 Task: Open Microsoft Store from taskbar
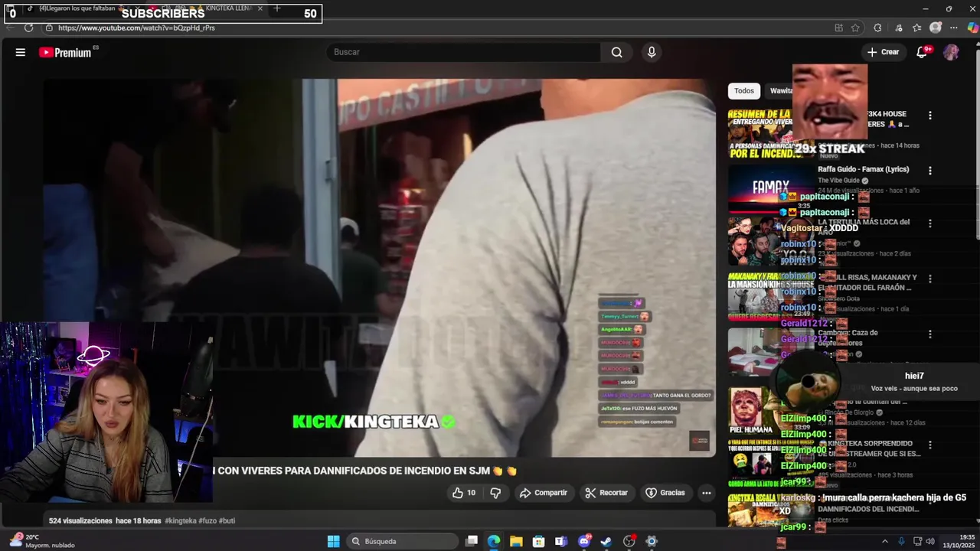coord(538,541)
